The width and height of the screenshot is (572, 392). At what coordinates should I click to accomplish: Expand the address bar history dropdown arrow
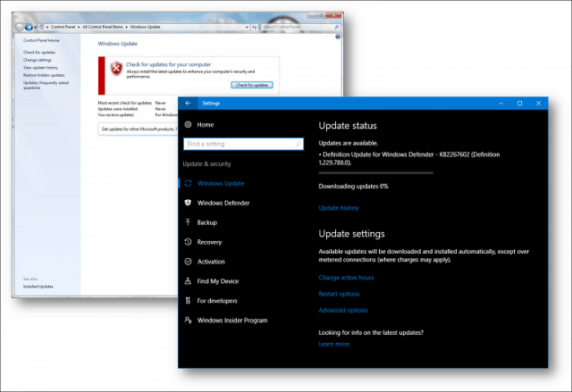tap(247, 28)
